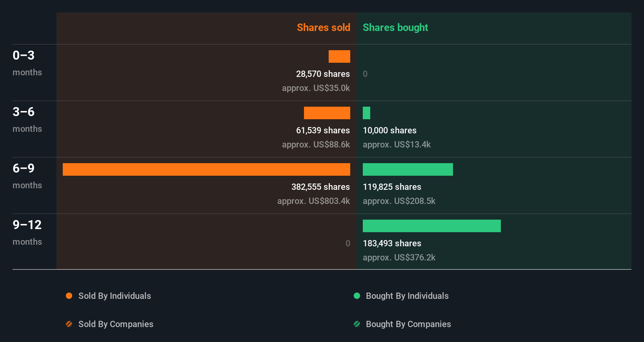The width and height of the screenshot is (644, 342).
Task: Click the orange Sold By Individuals legend dot
Action: click(x=69, y=296)
